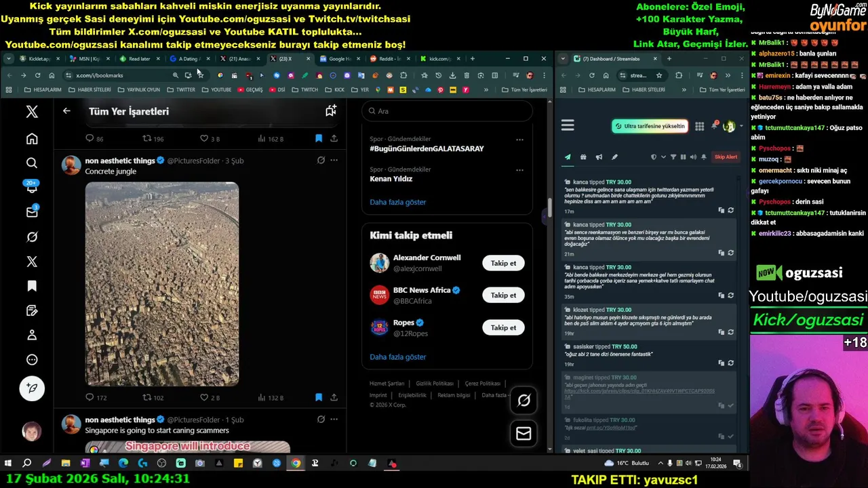Screen dimensions: 868x488
Task: Select the gift tab in Streamlabs
Action: (x=583, y=157)
